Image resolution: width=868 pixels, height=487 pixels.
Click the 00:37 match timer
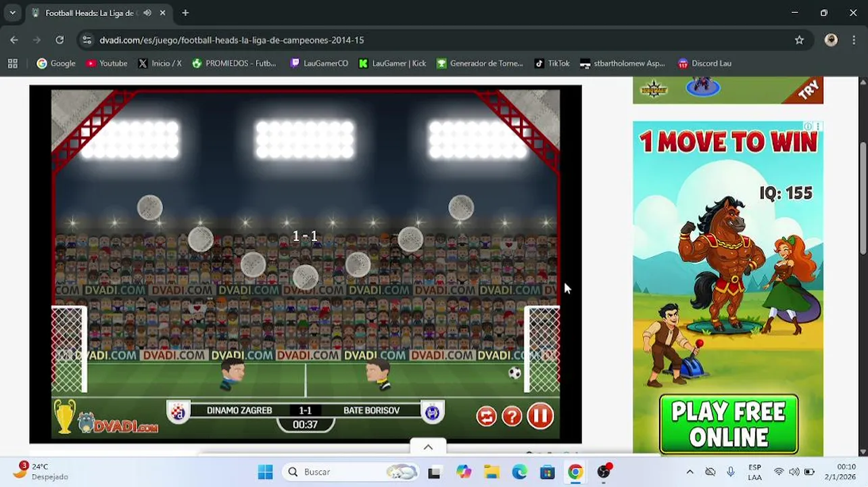[x=305, y=425]
